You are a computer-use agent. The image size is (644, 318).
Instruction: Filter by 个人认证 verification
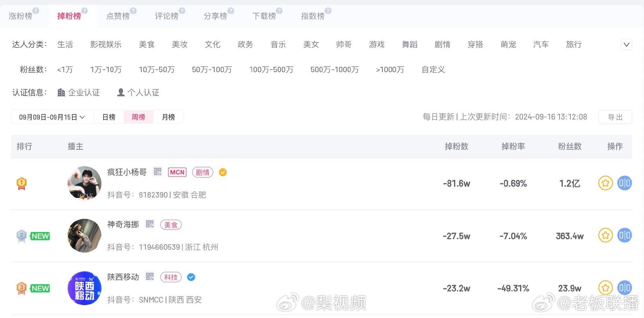click(x=138, y=93)
